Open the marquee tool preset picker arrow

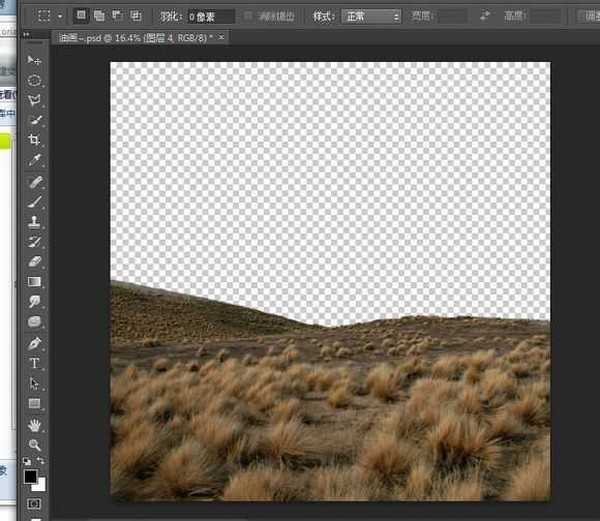coord(61,16)
